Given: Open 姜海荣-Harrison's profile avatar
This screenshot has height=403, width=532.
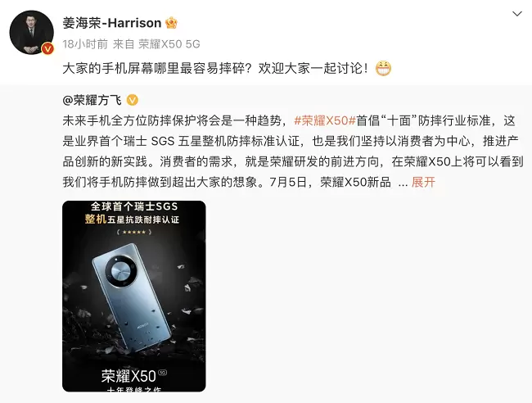Looking at the screenshot, I should pos(32,32).
